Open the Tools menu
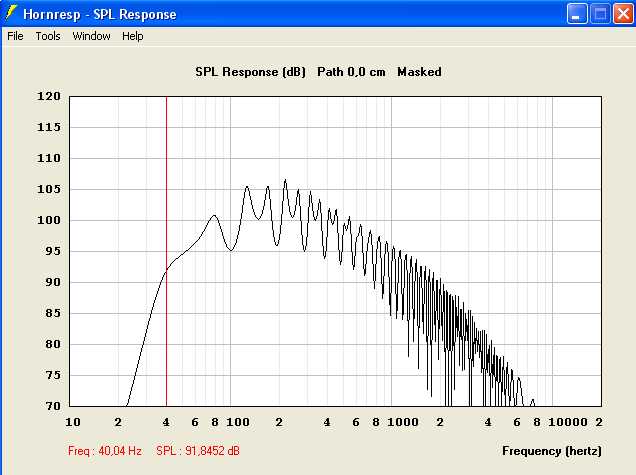This screenshot has height=475, width=636. click(x=48, y=36)
